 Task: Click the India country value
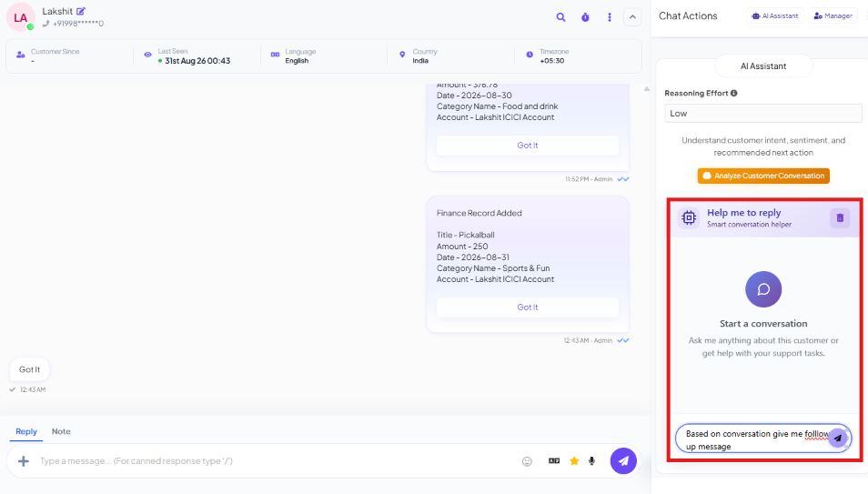coord(420,61)
